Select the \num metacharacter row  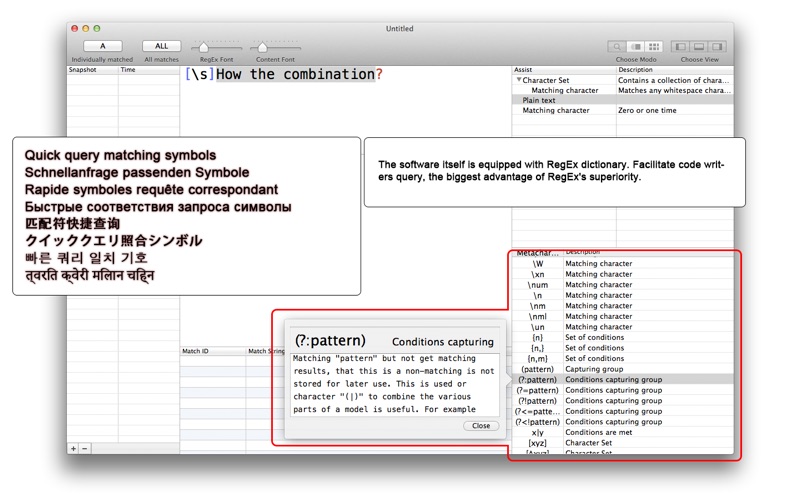click(622, 285)
